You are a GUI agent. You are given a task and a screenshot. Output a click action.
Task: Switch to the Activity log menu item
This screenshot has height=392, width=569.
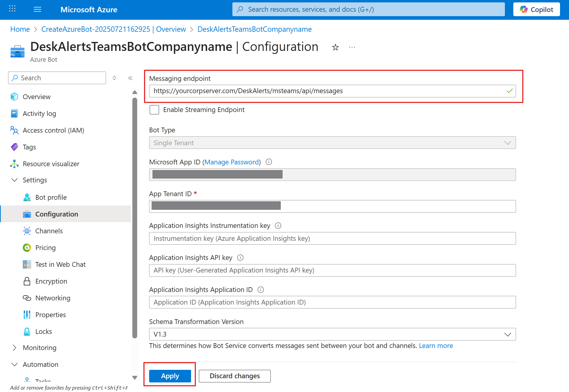(x=39, y=113)
